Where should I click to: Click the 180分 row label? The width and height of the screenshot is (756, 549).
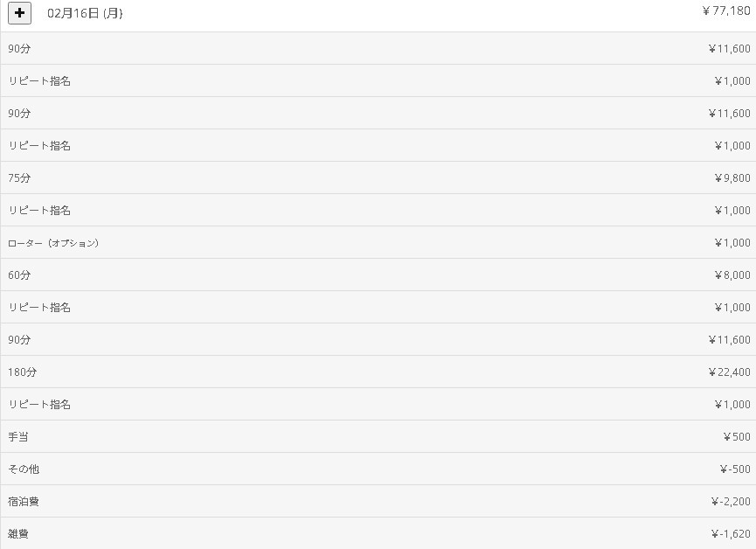pos(23,372)
